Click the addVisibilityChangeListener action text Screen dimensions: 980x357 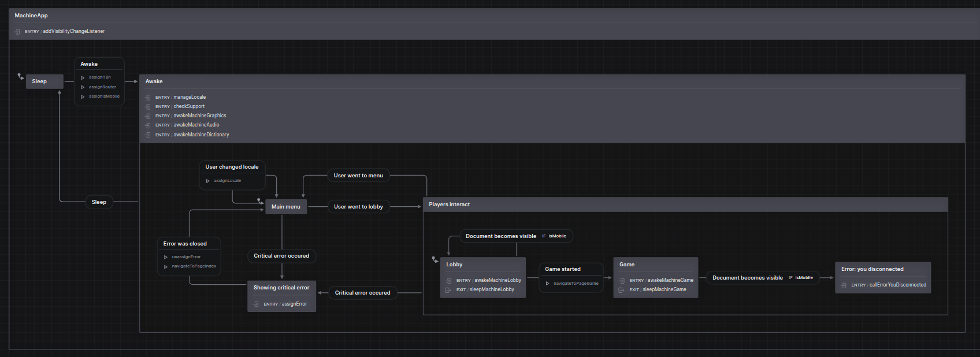[x=74, y=31]
